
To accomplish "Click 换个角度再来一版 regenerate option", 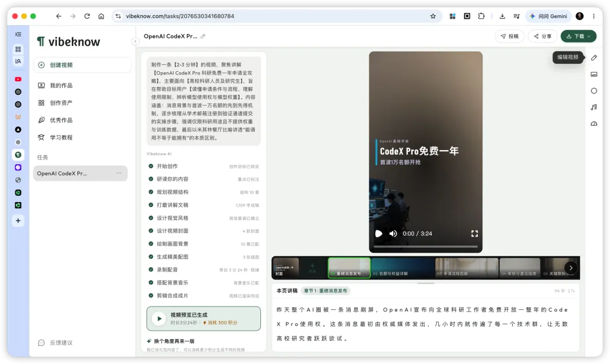I will (171, 341).
